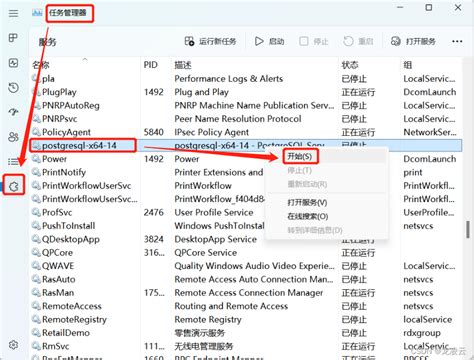Viewport: 474px width, 360px height.
Task: Click description 'IPsec Policy Agent'
Action: [212, 132]
